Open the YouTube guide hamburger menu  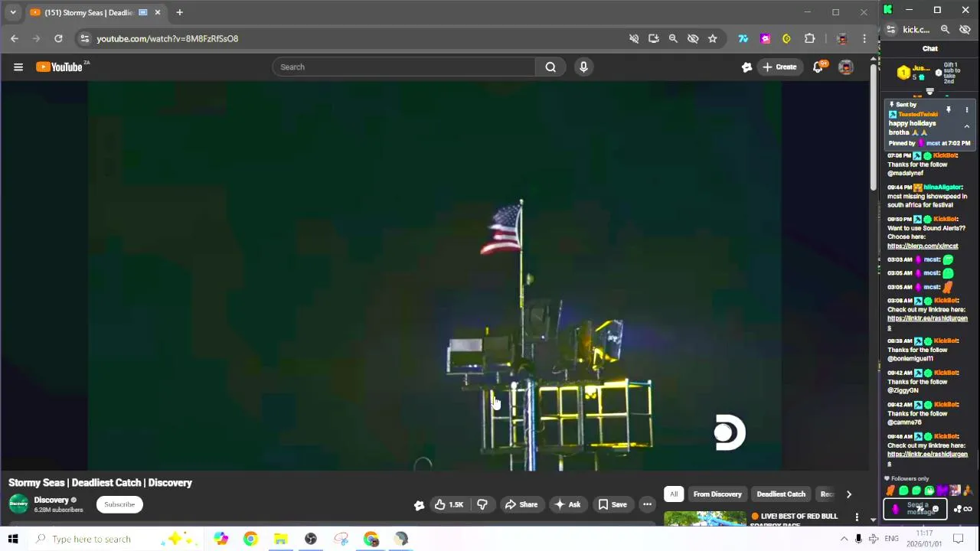[18, 67]
